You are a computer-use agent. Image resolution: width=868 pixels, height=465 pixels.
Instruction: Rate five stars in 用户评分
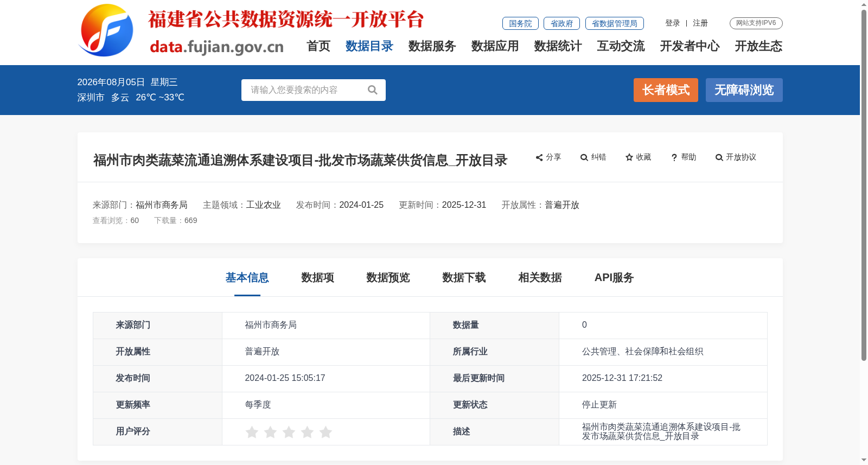(x=325, y=432)
